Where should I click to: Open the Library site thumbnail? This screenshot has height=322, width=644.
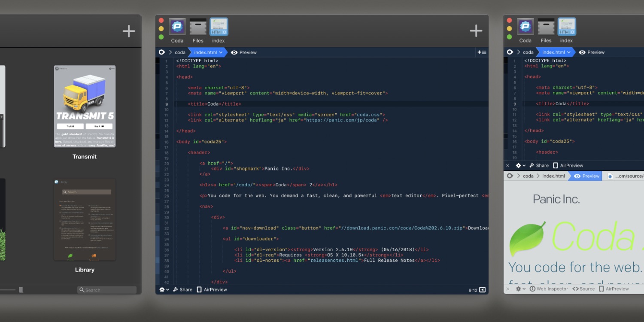pyautogui.click(x=85, y=219)
